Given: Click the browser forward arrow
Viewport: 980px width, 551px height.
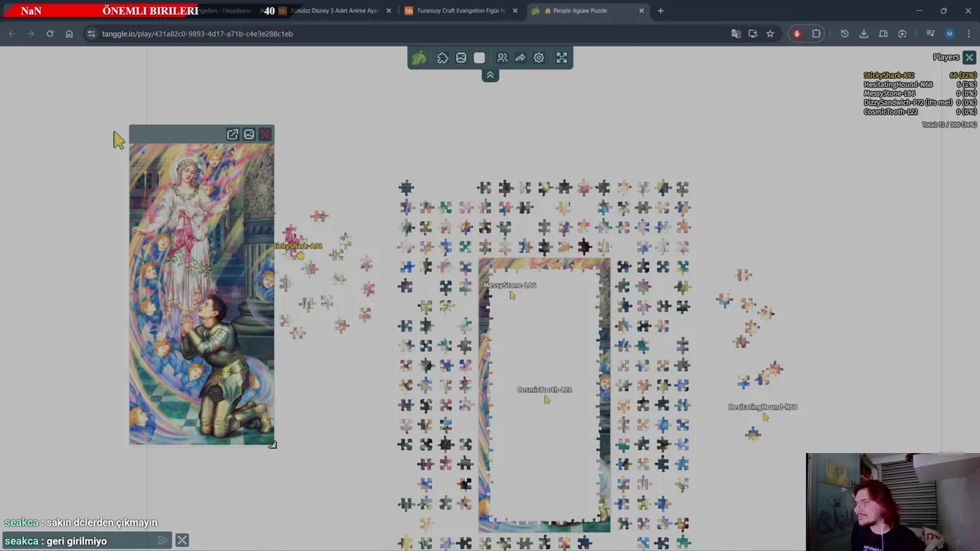Looking at the screenshot, I should (x=31, y=34).
